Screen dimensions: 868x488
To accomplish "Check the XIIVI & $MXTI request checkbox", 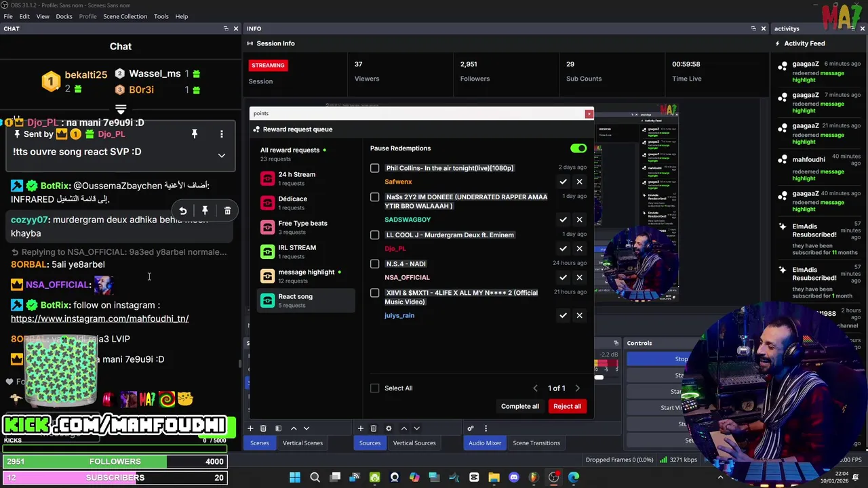I will [375, 293].
